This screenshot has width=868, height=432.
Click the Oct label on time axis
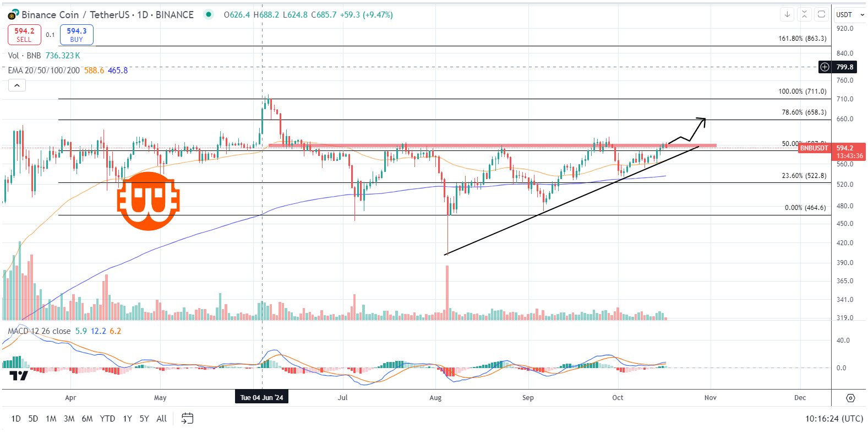(618, 398)
